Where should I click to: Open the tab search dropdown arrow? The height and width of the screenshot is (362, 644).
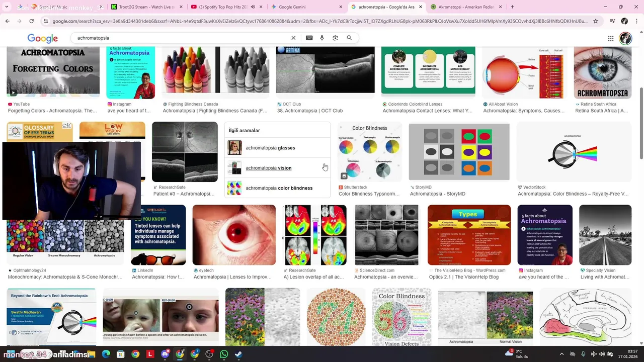(7, 7)
